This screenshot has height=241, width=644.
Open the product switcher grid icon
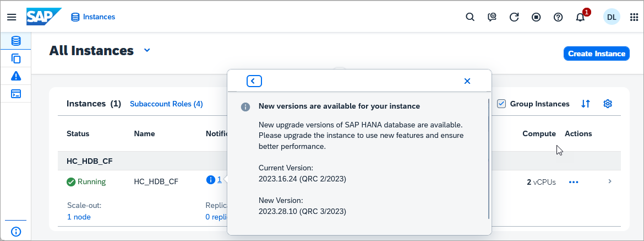click(x=634, y=17)
